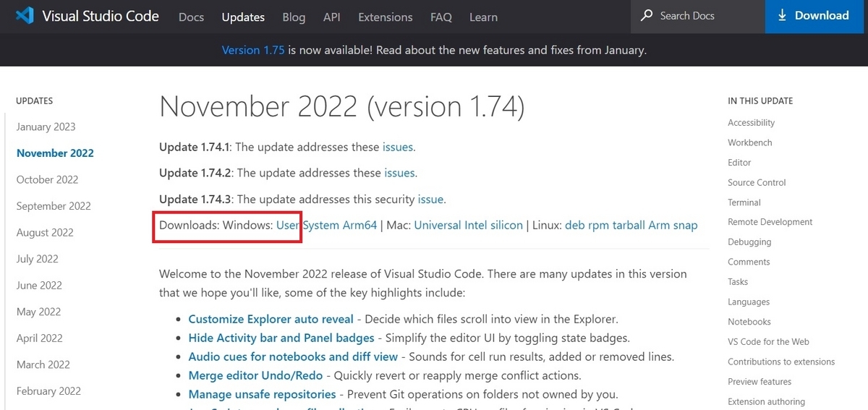Select January 2023 in the updates list
The width and height of the screenshot is (868, 410).
46,127
